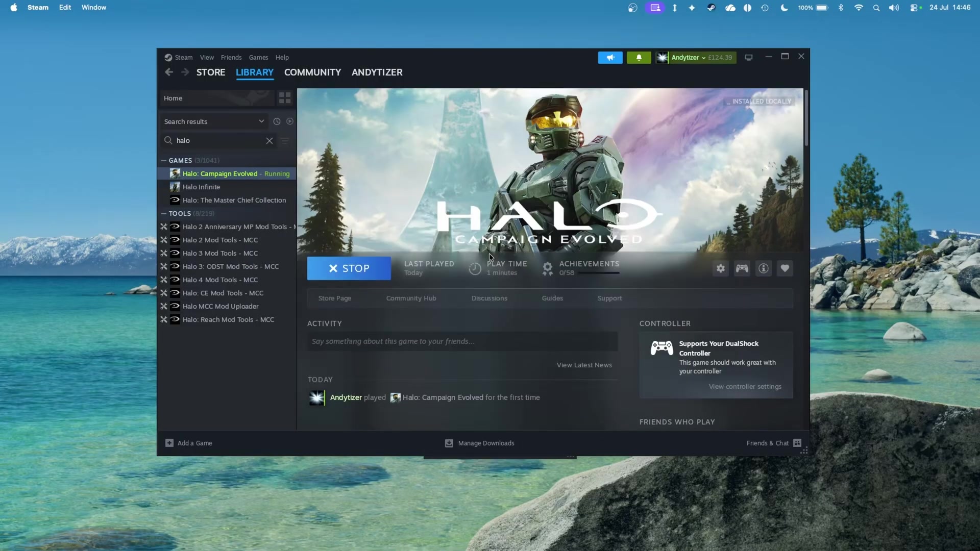This screenshot has height=551, width=980.
Task: Click the Halo Infinite game icon
Action: pyautogui.click(x=175, y=187)
